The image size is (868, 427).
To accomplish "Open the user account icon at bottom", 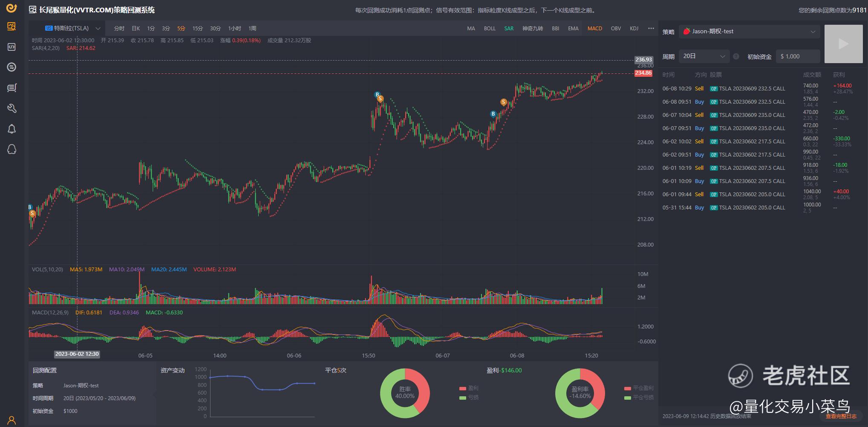I will pos(12,420).
